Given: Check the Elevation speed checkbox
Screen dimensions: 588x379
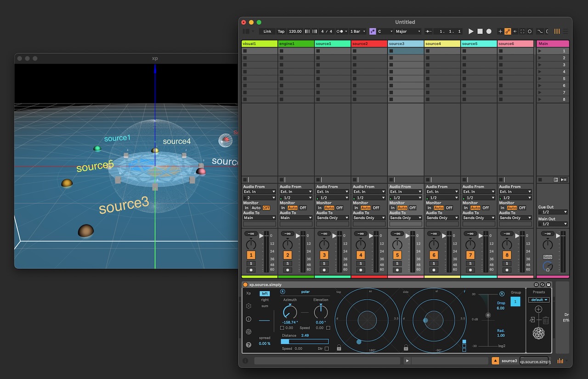Looking at the screenshot, I should [x=328, y=328].
